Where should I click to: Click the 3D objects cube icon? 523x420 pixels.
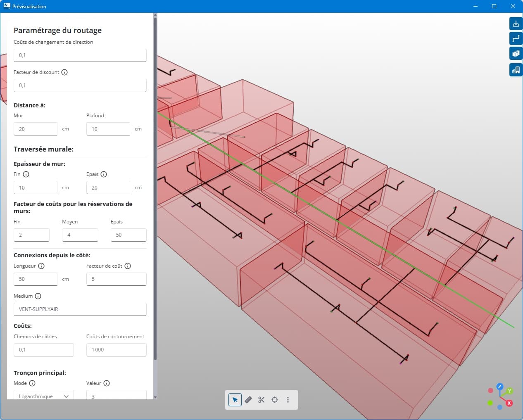click(x=516, y=54)
